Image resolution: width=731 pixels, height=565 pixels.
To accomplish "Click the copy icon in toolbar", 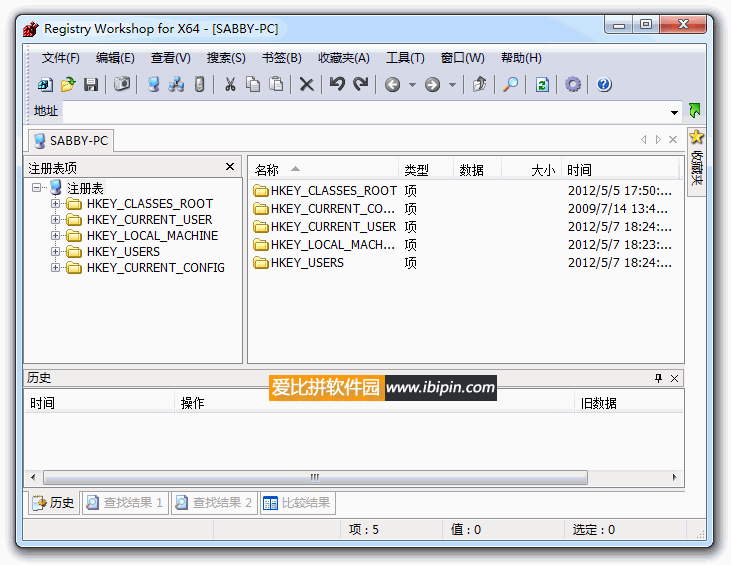I will (x=253, y=84).
